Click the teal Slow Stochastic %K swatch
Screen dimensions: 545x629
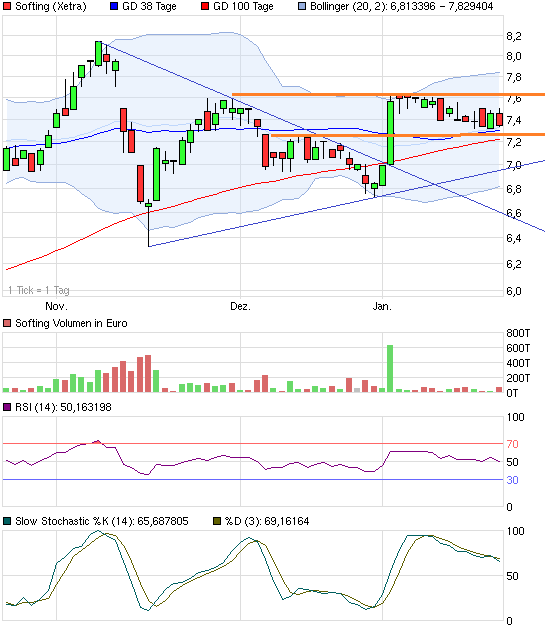coord(7,521)
